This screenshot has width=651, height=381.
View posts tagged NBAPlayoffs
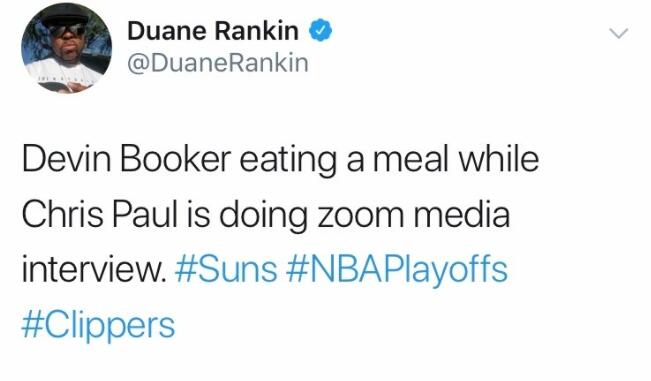396,270
